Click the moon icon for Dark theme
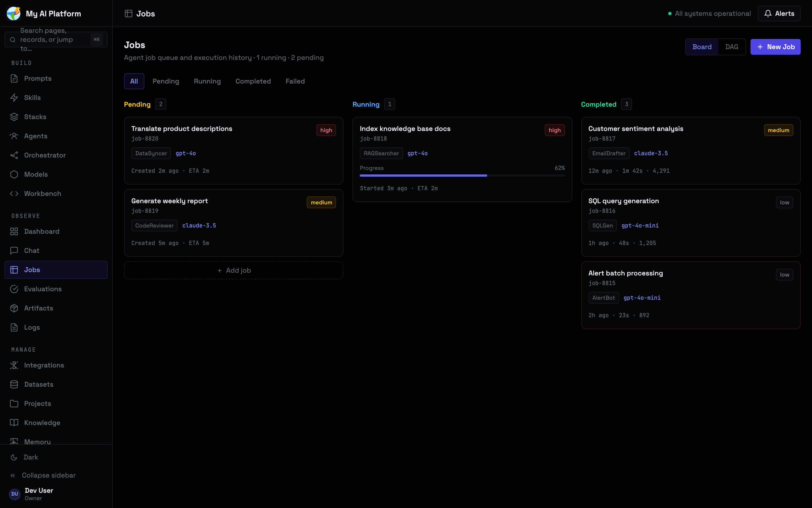Viewport: 812px width, 508px height. [14, 457]
